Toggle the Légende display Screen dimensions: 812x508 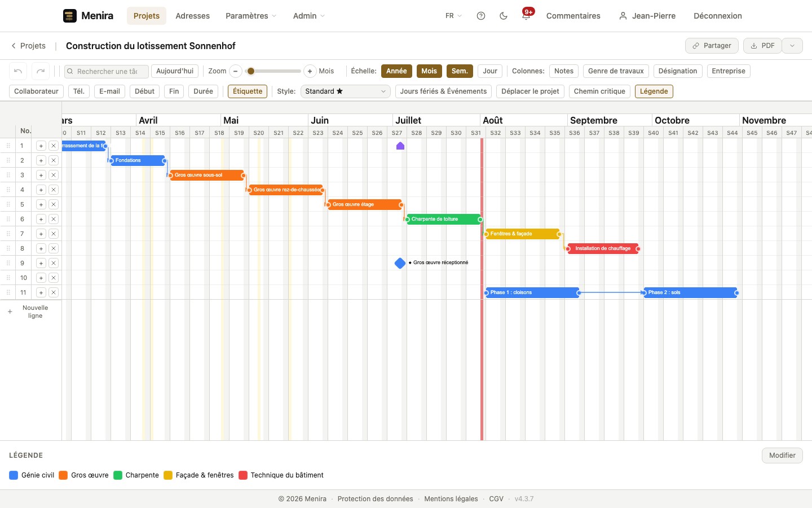[654, 91]
